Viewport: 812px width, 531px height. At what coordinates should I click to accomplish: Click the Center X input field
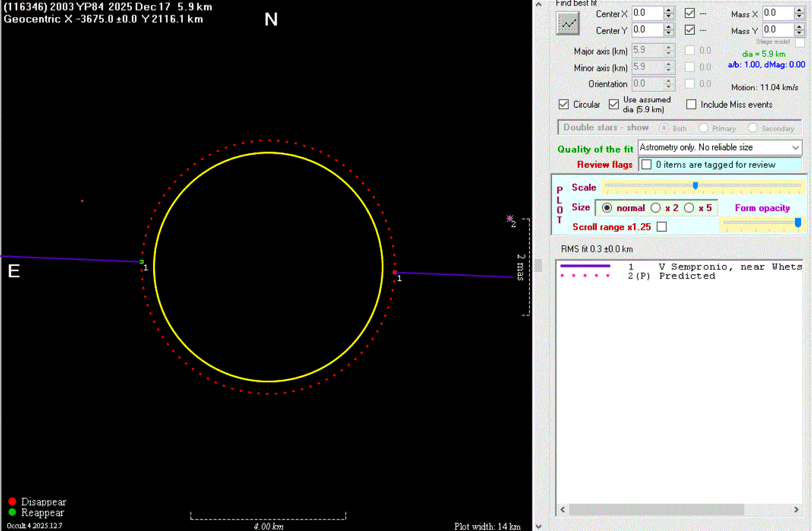click(647, 13)
